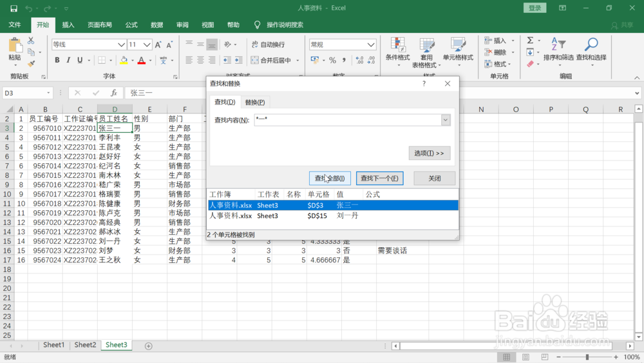Screen dimensions: 644x363
Task: Click 查找全部 Find All button
Action: pos(330,178)
